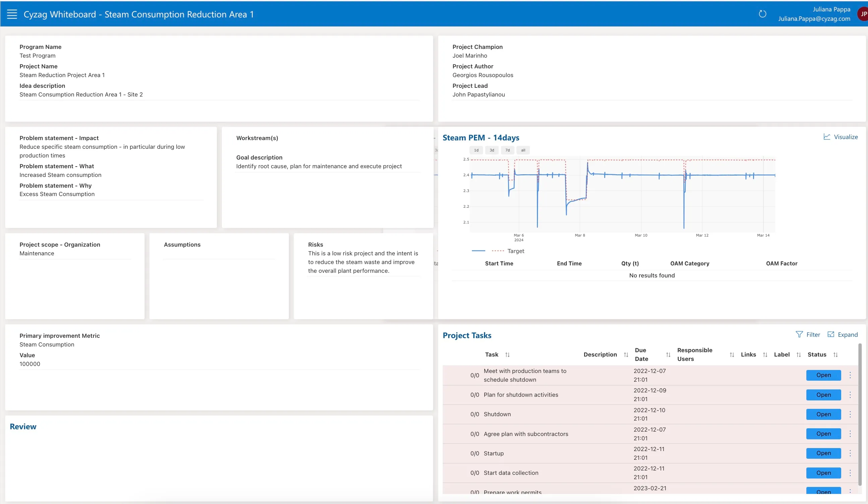Click Open status for Agree plan with subcontractors

point(823,434)
